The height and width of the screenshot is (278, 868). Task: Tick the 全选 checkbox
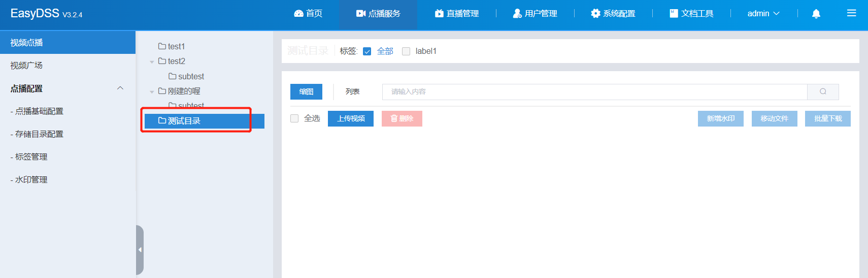tap(294, 118)
